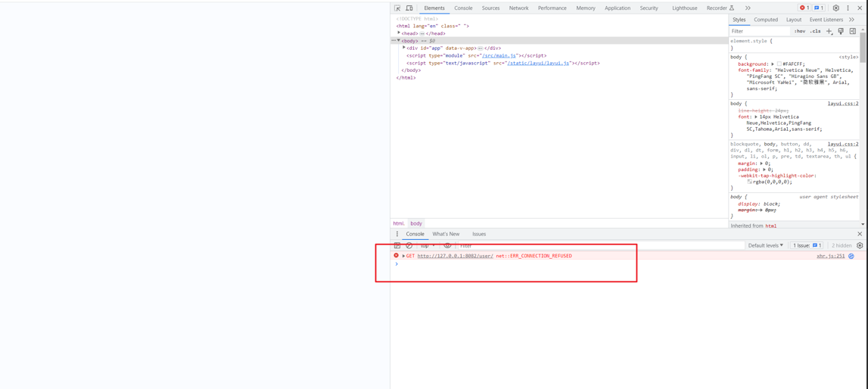Open the Network tab
The height and width of the screenshot is (389, 868).
(518, 8)
